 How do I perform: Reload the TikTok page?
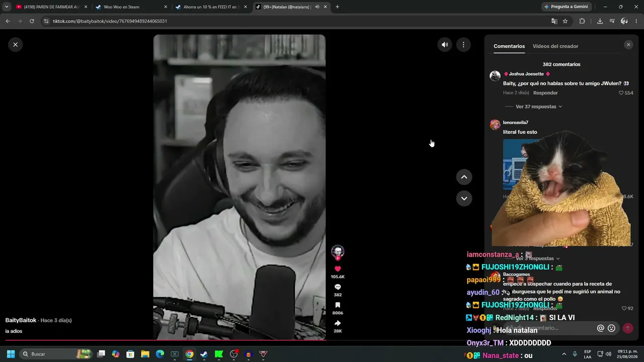coord(32,21)
